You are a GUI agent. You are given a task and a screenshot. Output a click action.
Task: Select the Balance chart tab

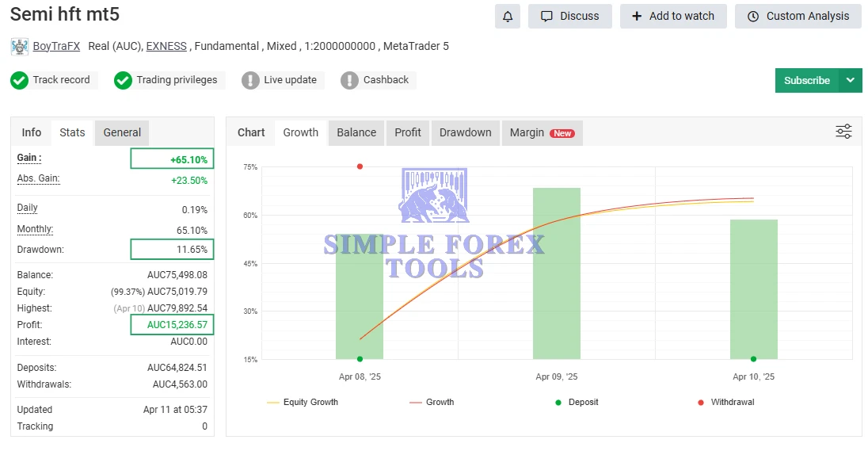356,132
